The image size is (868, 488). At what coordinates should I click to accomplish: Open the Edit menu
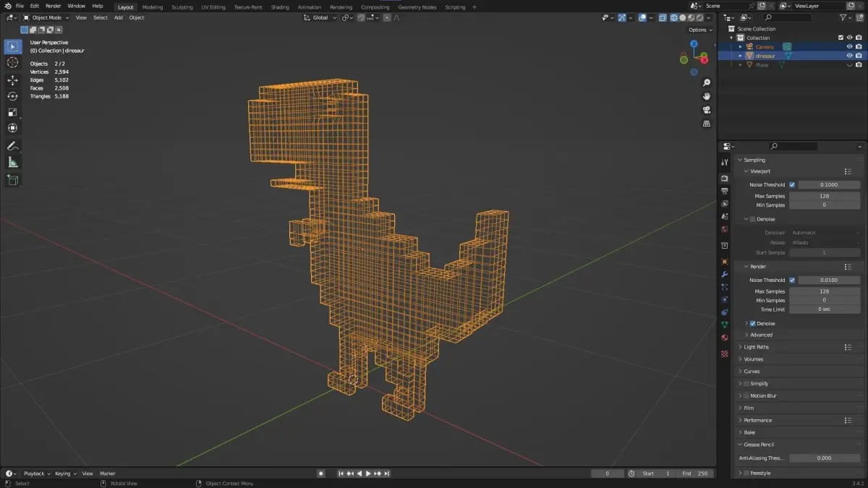35,6
